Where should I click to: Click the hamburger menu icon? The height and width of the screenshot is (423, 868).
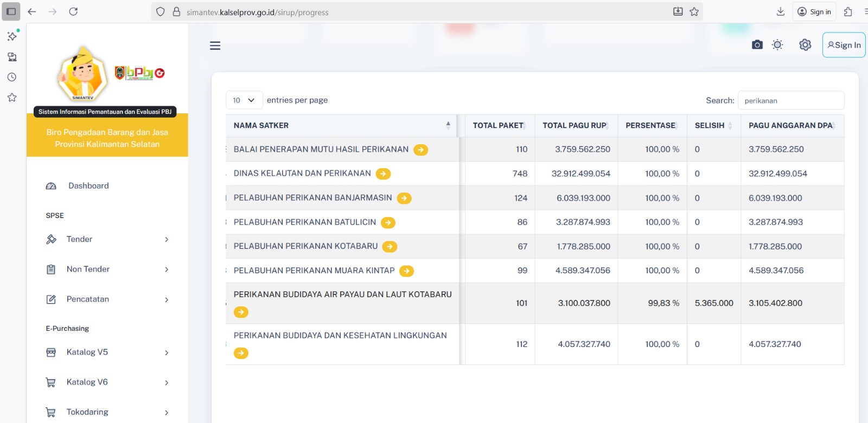click(x=215, y=46)
